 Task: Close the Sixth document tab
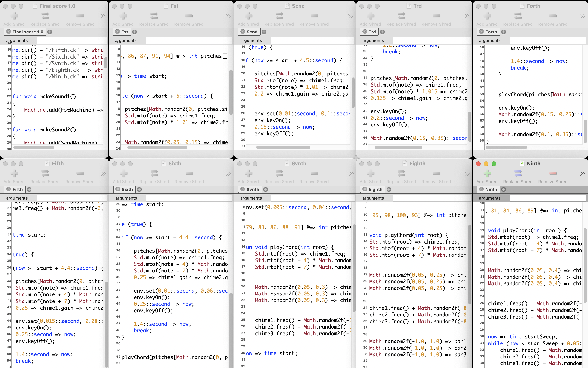[118, 189]
